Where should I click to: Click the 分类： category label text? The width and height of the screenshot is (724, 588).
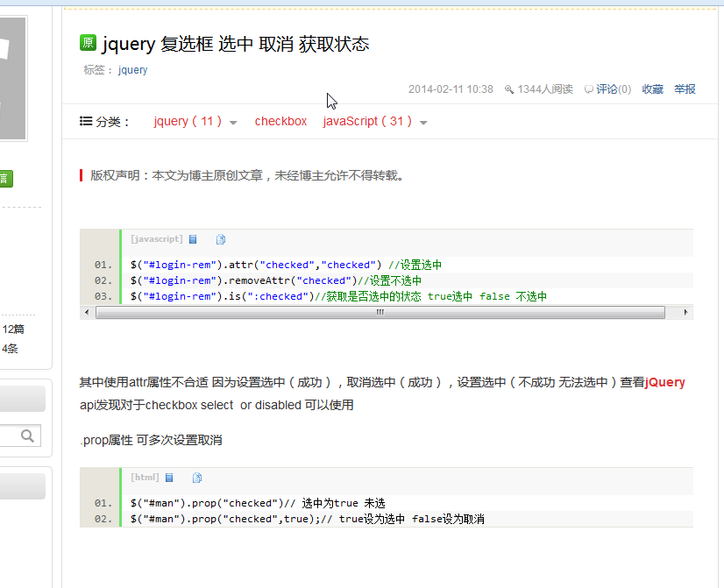[x=112, y=122]
